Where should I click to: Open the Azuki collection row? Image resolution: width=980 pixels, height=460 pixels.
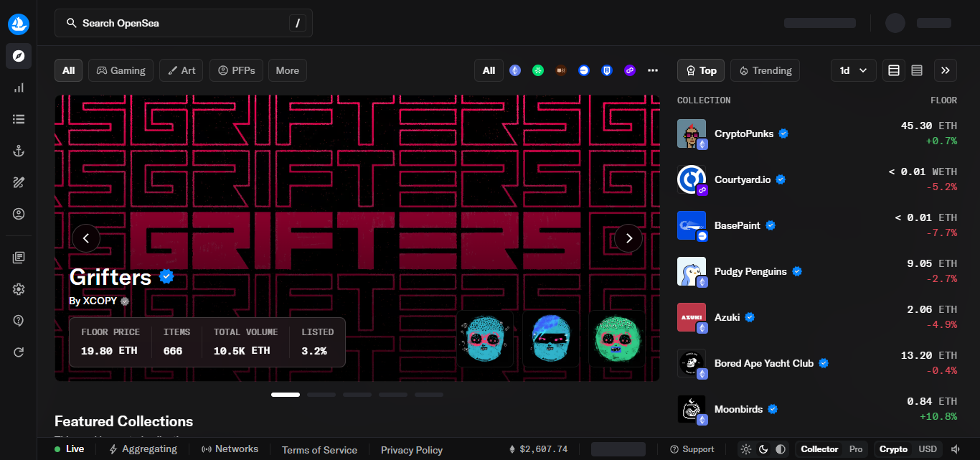[817, 317]
